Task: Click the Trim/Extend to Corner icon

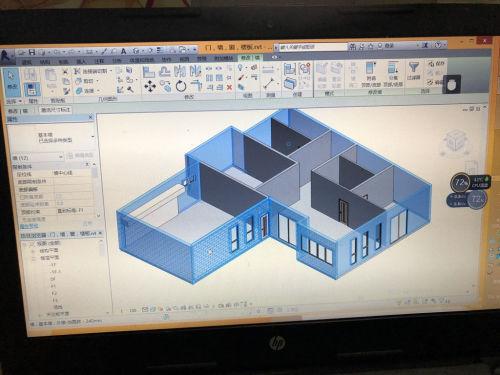Action: click(x=196, y=86)
